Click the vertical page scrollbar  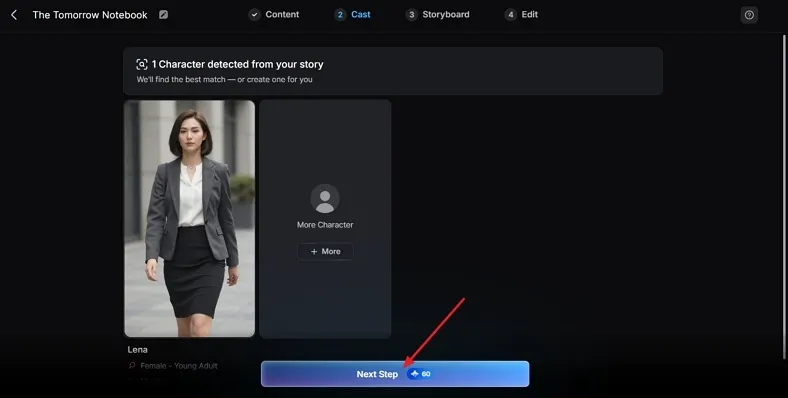coord(784,197)
